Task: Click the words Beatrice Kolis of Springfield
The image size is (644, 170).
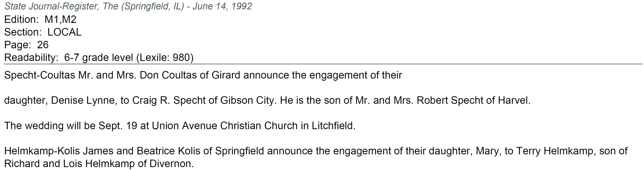Action: click(x=200, y=151)
